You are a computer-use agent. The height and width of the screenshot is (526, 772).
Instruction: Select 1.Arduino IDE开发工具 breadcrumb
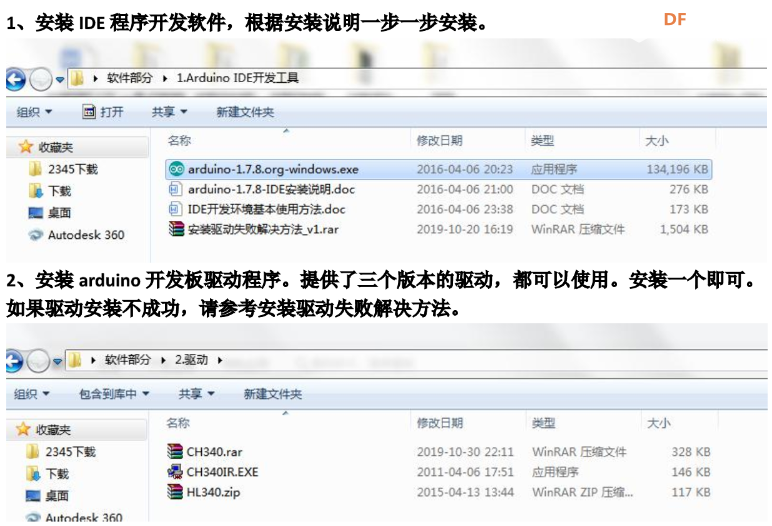[237, 78]
